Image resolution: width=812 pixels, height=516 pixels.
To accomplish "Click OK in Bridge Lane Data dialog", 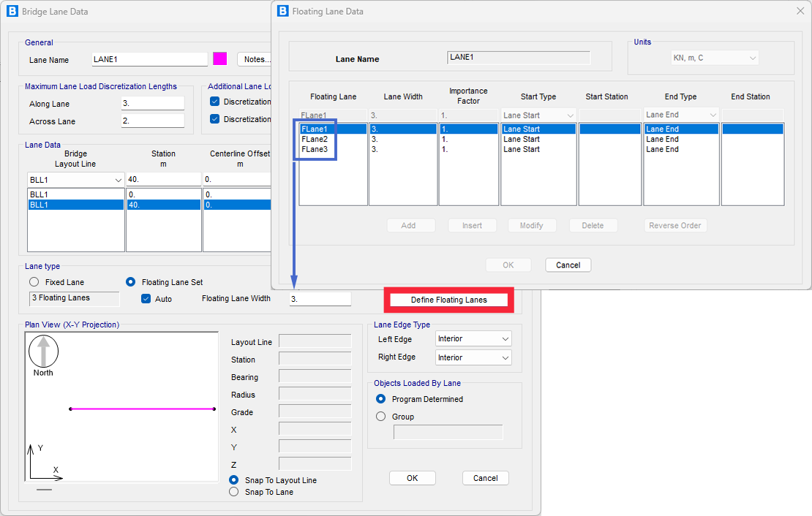I will click(412, 478).
